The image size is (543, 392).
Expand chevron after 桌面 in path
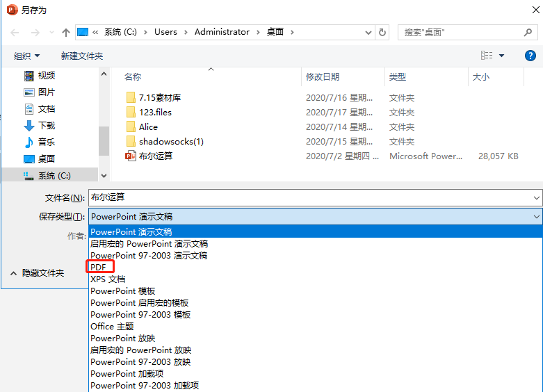[x=292, y=32]
